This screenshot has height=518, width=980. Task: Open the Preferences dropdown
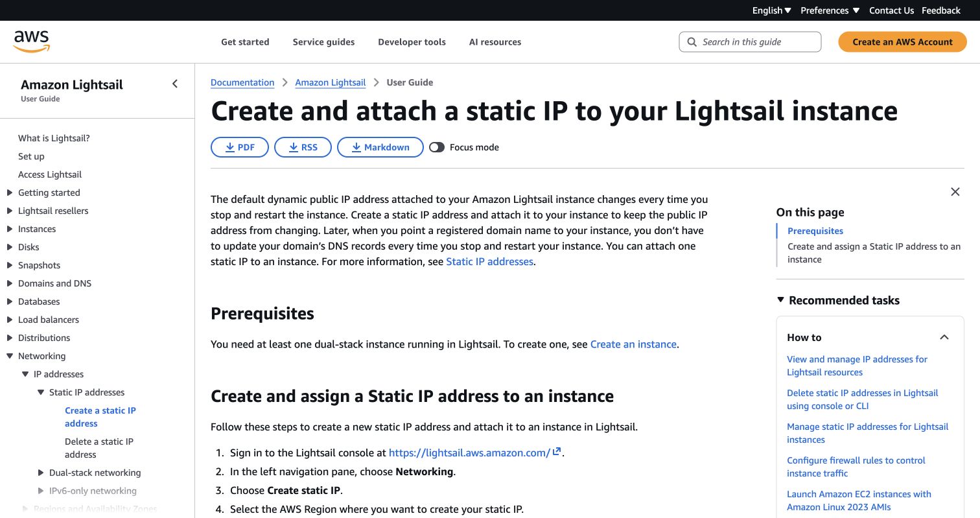click(830, 10)
